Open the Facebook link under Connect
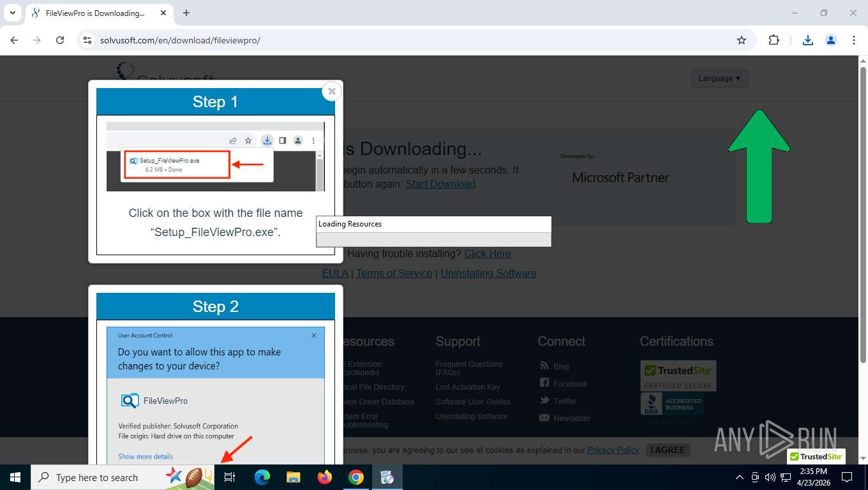Image resolution: width=868 pixels, height=490 pixels. click(x=570, y=384)
